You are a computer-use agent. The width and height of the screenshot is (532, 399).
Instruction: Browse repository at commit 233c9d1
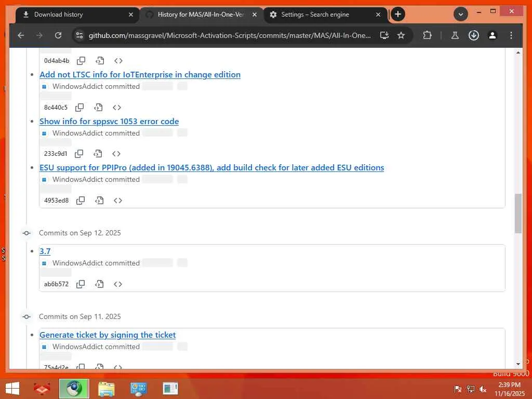pos(116,154)
